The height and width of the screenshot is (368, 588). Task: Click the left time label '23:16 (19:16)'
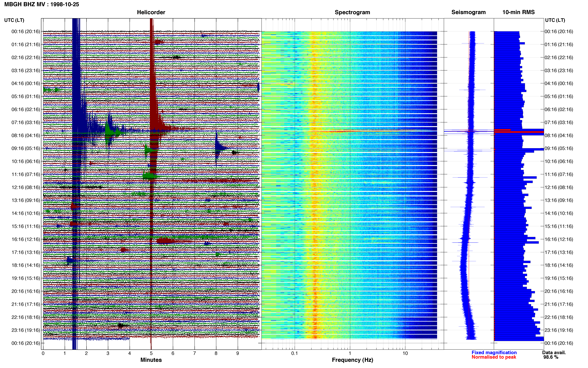tap(26, 330)
